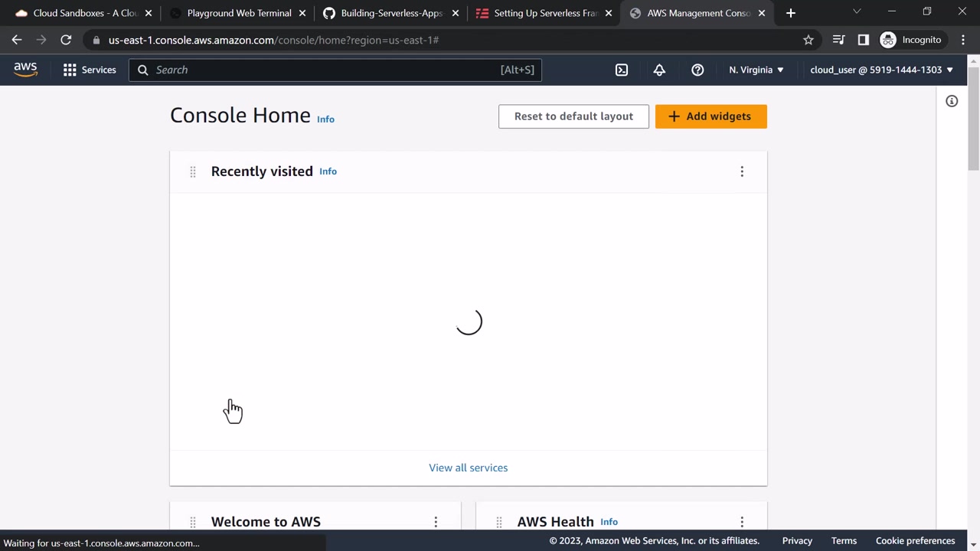Open Cookie preferences in the footer
The height and width of the screenshot is (551, 980).
(x=915, y=541)
